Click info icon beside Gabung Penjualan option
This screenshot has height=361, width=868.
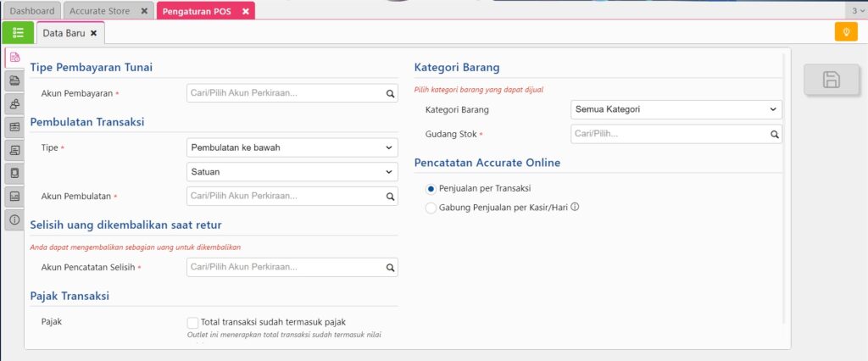[x=575, y=207]
